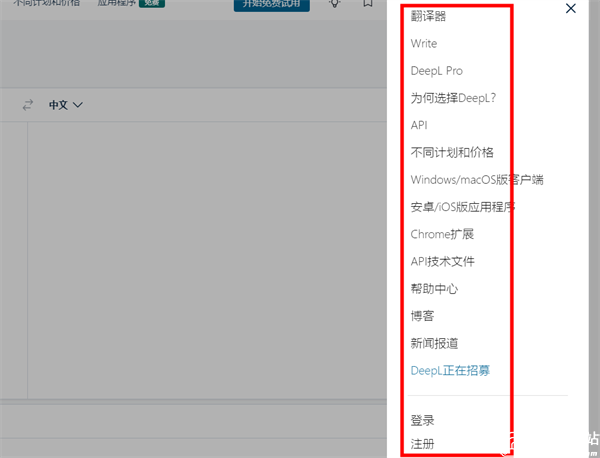This screenshot has width=600, height=458.
Task: Open DeepL Pro menu item
Action: [437, 71]
